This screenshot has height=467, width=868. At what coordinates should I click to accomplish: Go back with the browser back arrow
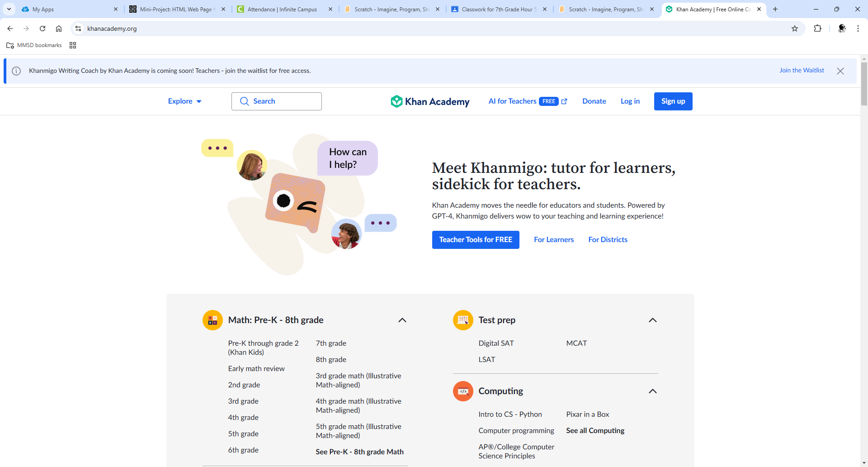(10, 29)
